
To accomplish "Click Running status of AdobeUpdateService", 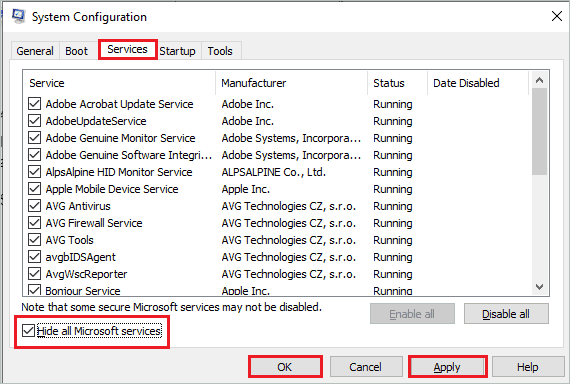I will 393,121.
